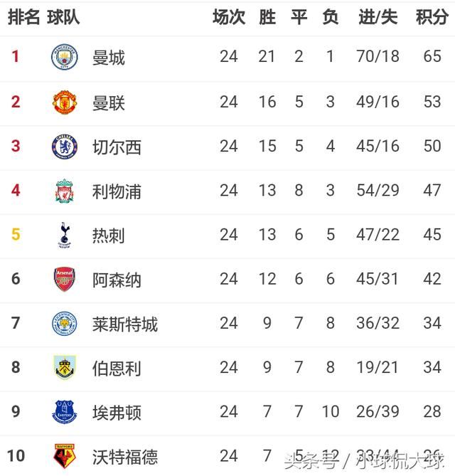Click the Everton club crest
Screen dimensions: 455x476
[65, 412]
